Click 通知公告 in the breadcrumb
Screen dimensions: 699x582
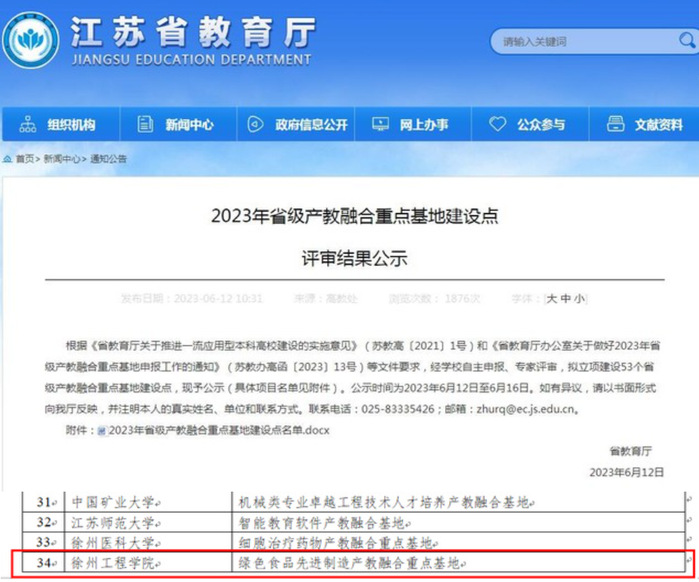tap(110, 160)
